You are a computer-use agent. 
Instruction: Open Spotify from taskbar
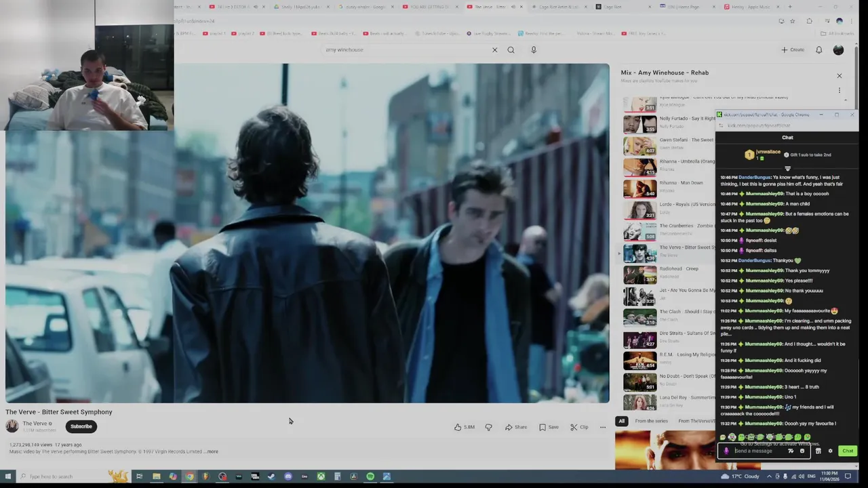(370, 476)
